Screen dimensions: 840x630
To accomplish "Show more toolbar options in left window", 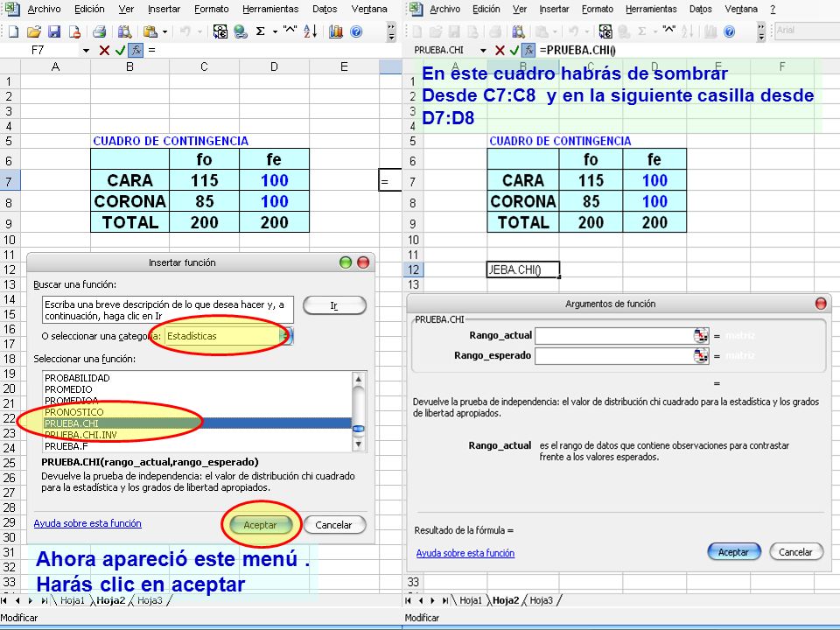I will 392,32.
